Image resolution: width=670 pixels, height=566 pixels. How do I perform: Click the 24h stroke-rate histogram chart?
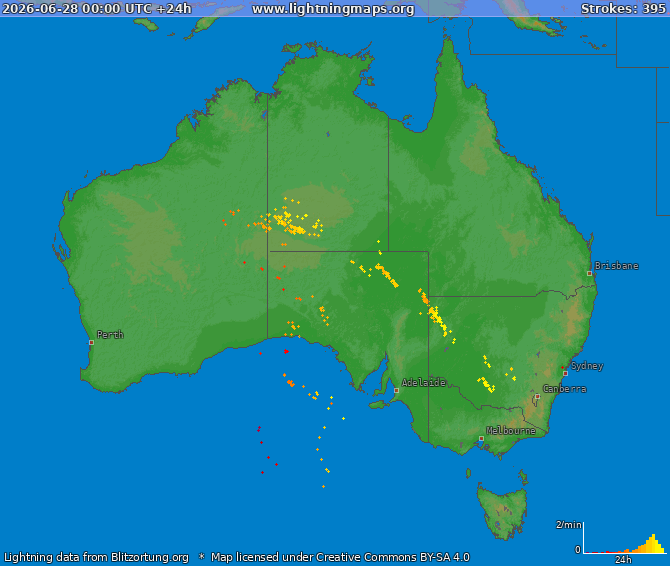(x=624, y=538)
